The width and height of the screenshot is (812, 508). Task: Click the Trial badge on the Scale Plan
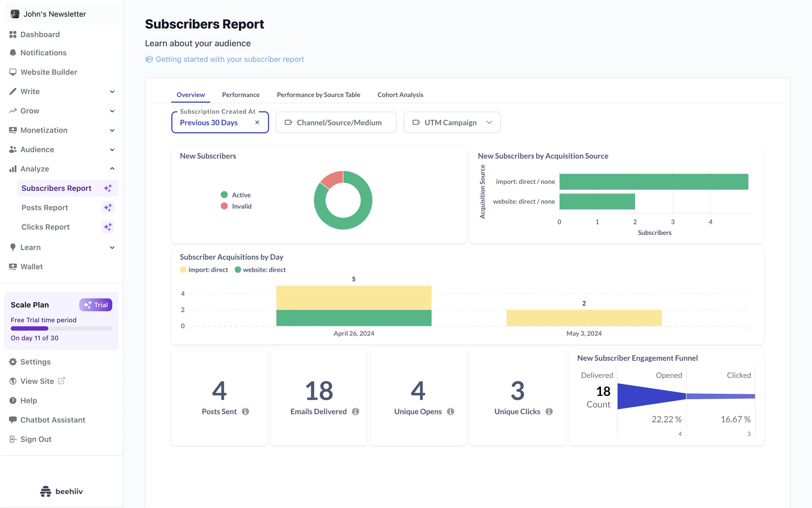coord(96,305)
